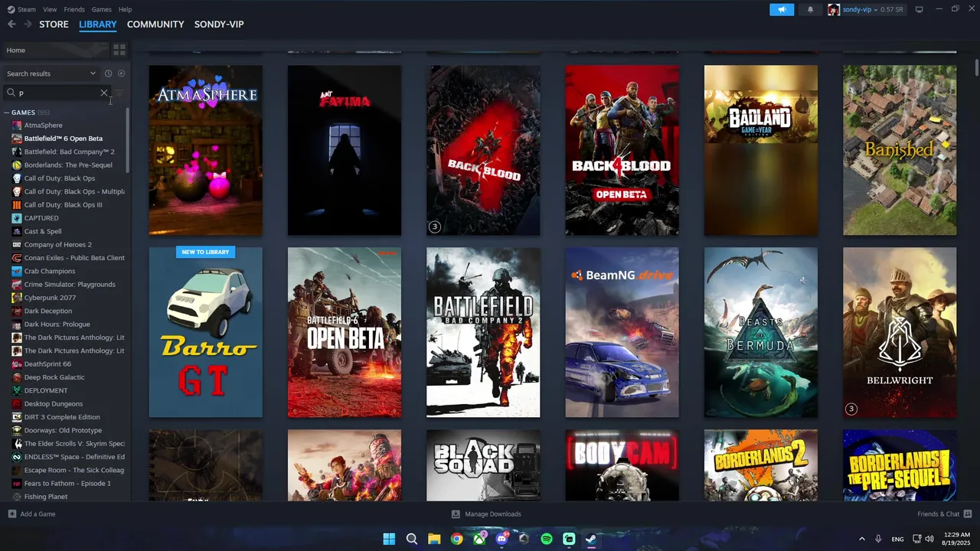Click Call of Duty: Black Ops III icon
Image resolution: width=980 pixels, height=551 pixels.
(17, 204)
